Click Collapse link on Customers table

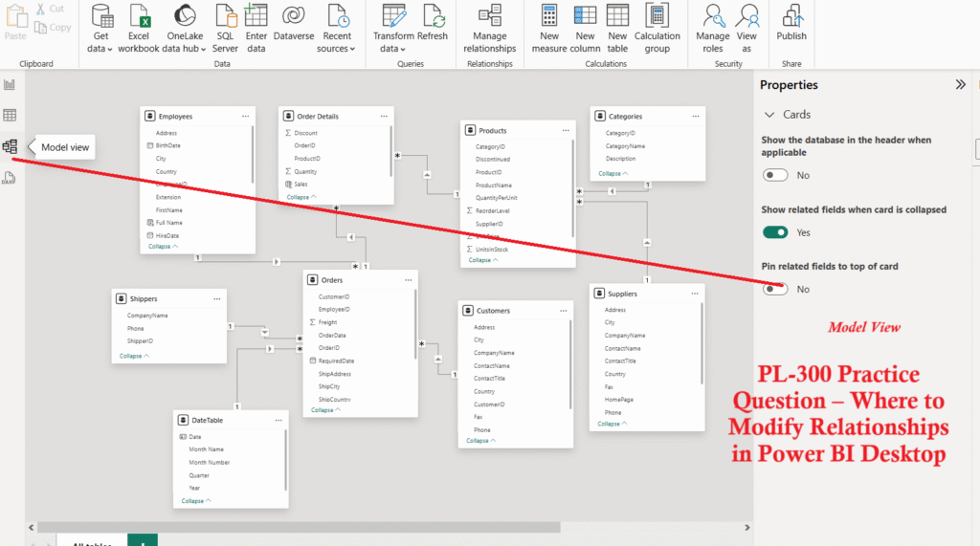click(x=480, y=441)
